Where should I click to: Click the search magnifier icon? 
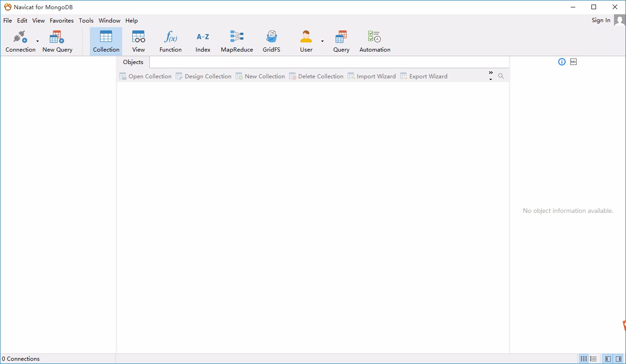coord(501,76)
